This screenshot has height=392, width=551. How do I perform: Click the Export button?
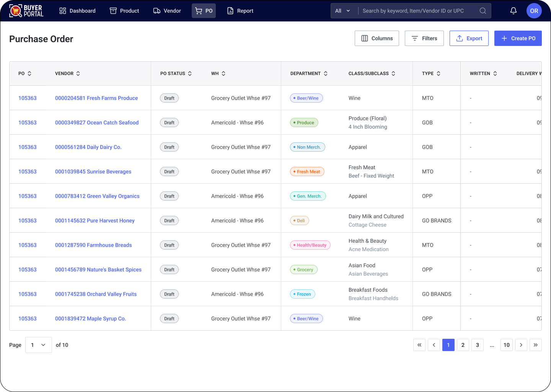pos(469,38)
